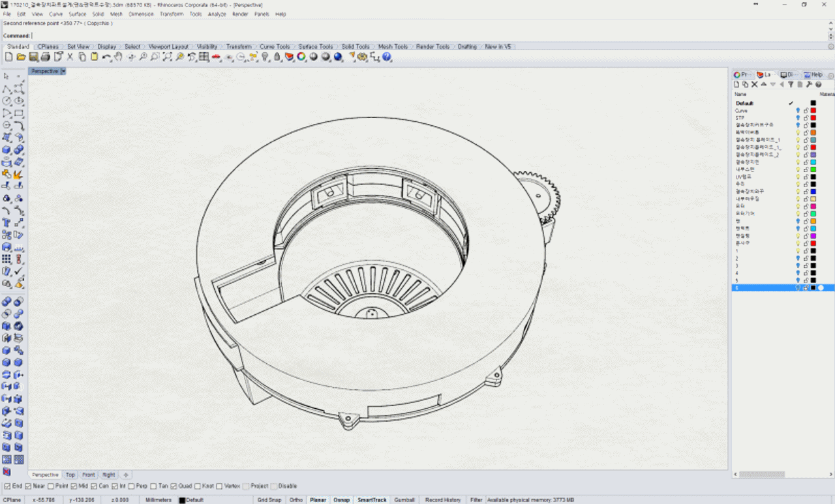This screenshot has height=504, width=835.
Task: Toggle the Cen osnap checkbox
Action: (95, 486)
